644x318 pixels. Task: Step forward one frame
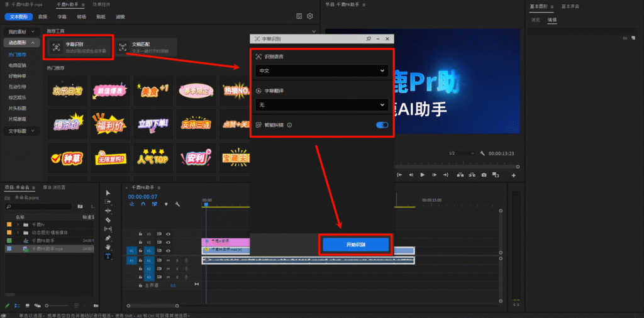point(434,175)
